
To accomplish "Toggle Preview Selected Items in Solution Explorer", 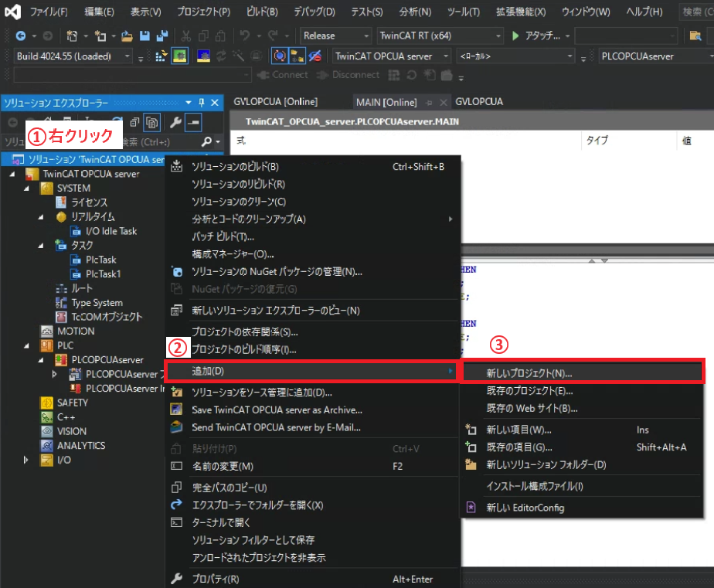I will pyautogui.click(x=193, y=122).
